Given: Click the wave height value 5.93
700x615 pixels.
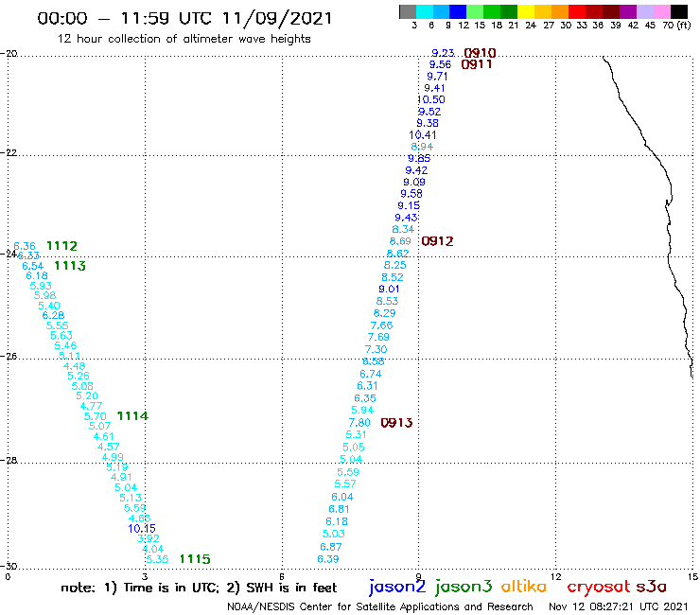Looking at the screenshot, I should pos(41,286).
